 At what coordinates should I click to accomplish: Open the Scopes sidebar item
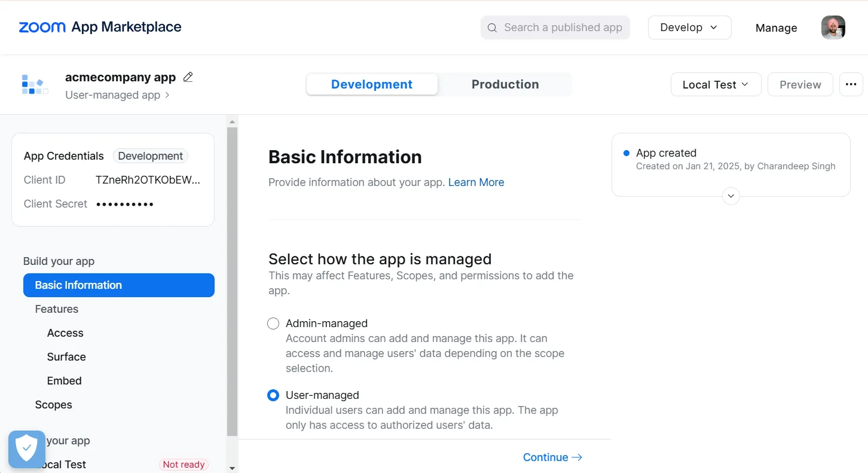[53, 405]
